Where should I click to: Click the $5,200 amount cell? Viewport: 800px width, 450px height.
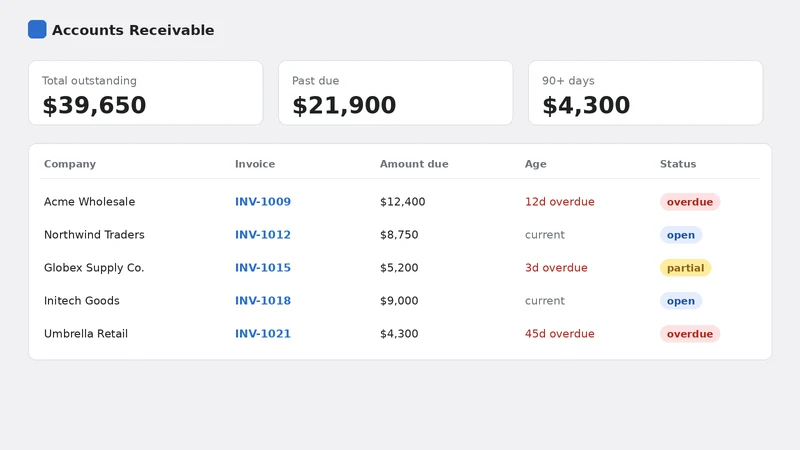click(x=399, y=268)
